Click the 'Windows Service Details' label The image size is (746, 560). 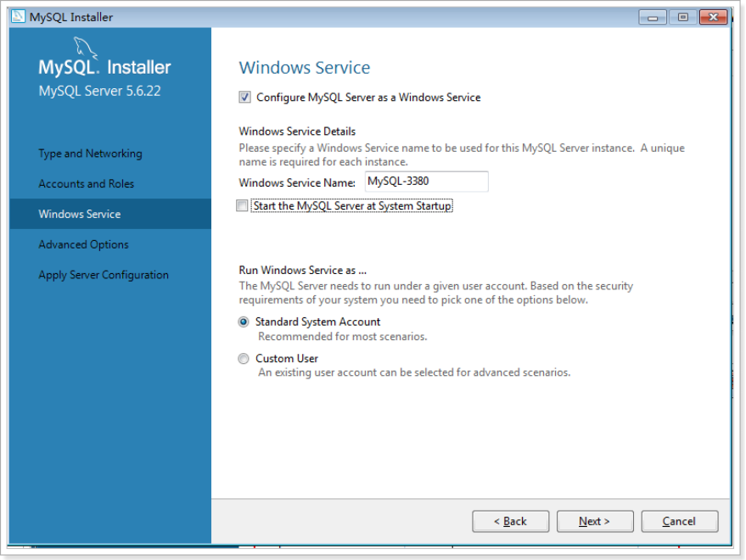point(297,132)
